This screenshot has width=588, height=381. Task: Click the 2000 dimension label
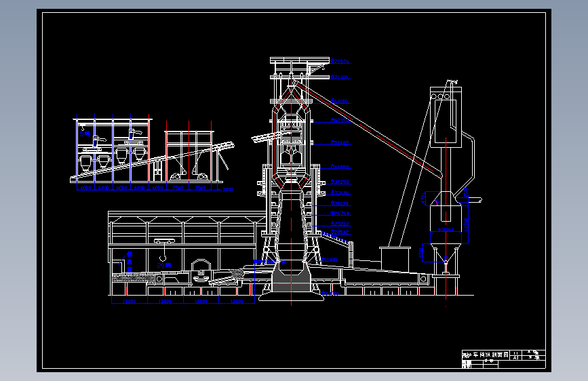(x=228, y=189)
